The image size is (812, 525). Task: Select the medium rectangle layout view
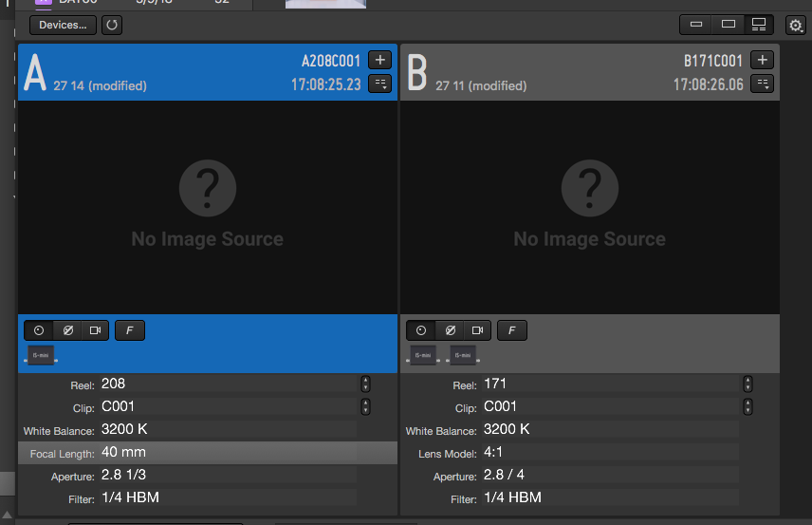tap(729, 25)
